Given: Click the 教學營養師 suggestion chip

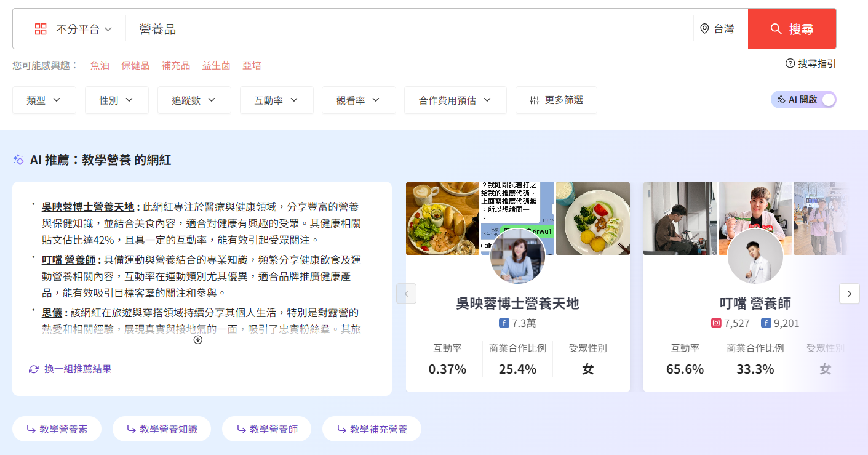Looking at the screenshot, I should pyautogui.click(x=266, y=429).
